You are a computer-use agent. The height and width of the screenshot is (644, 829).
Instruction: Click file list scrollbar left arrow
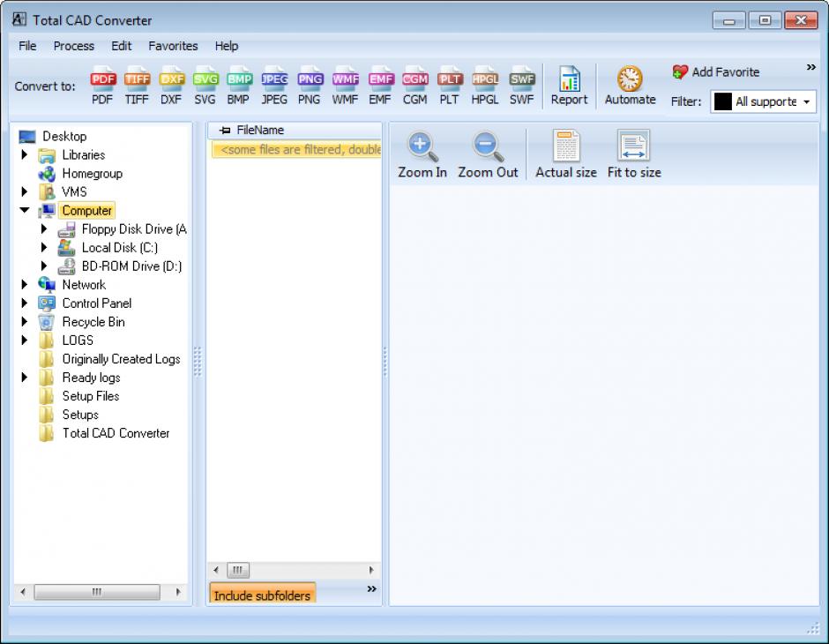pos(216,570)
